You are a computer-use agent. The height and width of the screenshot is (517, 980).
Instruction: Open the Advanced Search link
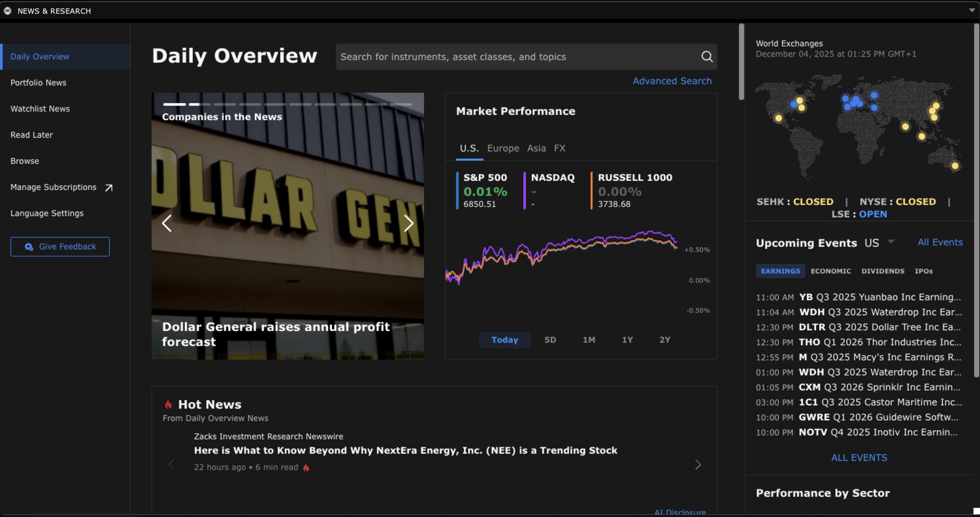tap(672, 81)
